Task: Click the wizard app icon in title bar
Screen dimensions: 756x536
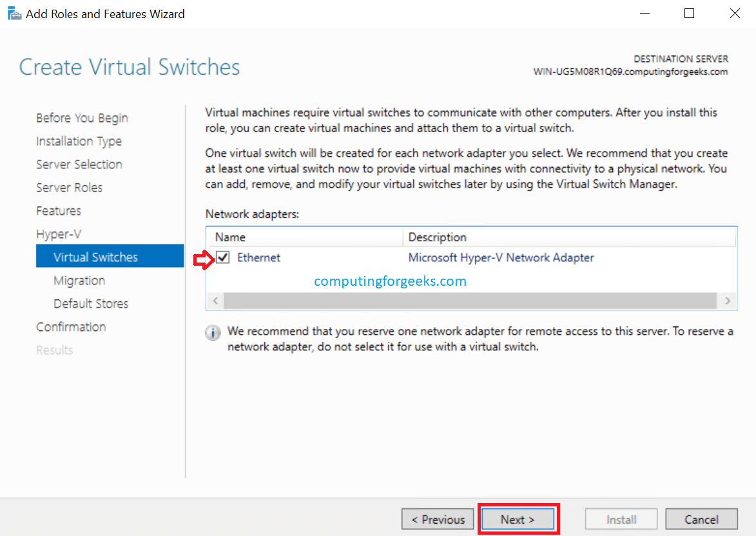Action: coord(14,14)
